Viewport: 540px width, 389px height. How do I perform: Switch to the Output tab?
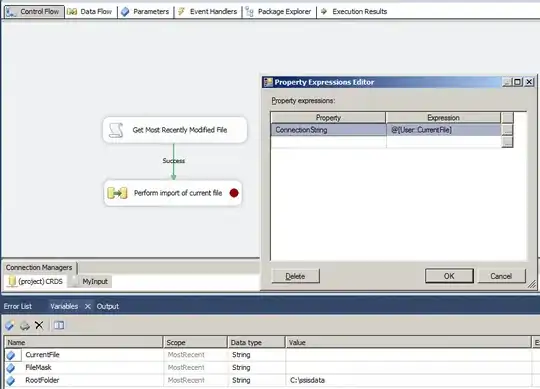[x=108, y=306]
